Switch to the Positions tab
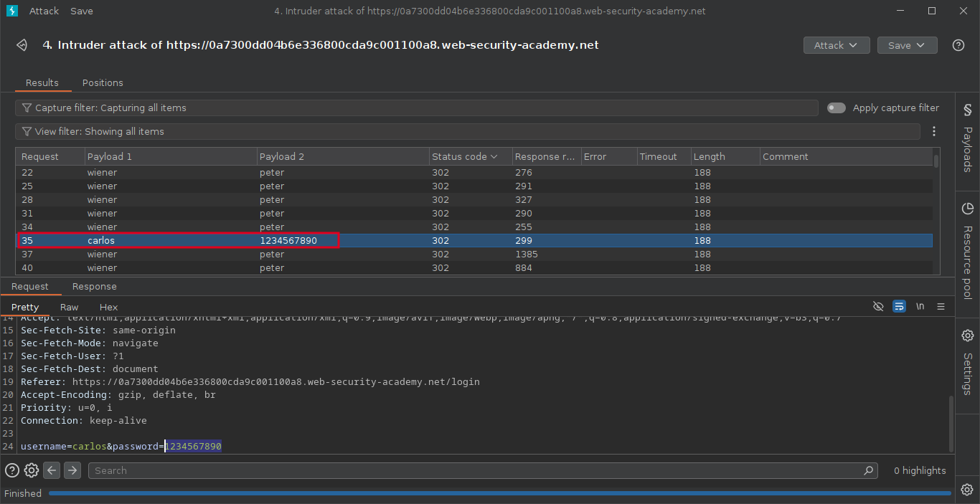The height and width of the screenshot is (504, 980). (103, 82)
